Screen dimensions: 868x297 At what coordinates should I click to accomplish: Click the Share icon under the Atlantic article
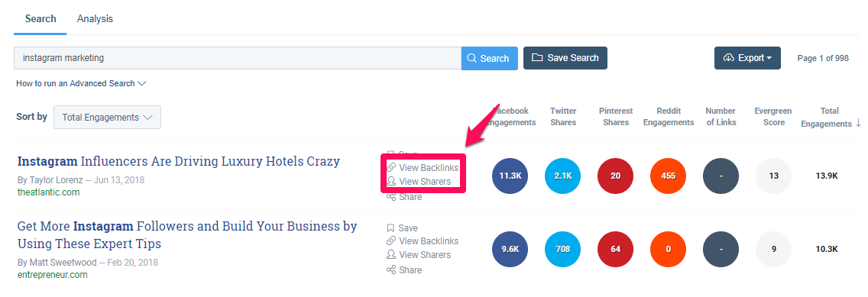coord(390,197)
